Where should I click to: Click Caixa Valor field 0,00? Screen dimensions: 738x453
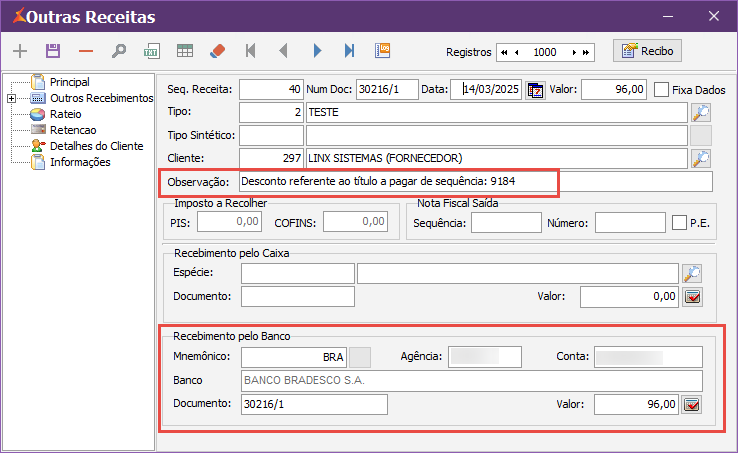629,297
